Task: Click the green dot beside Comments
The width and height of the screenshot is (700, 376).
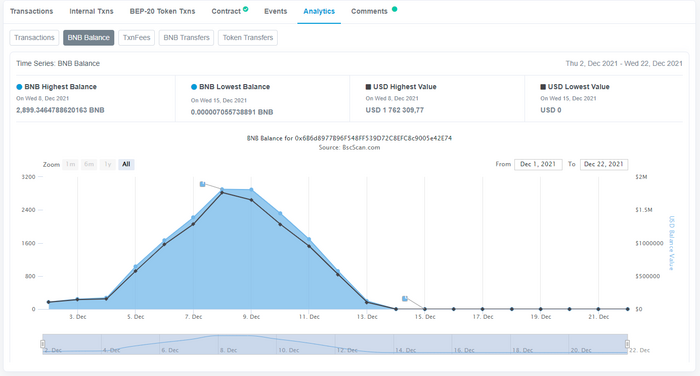Action: coord(394,9)
